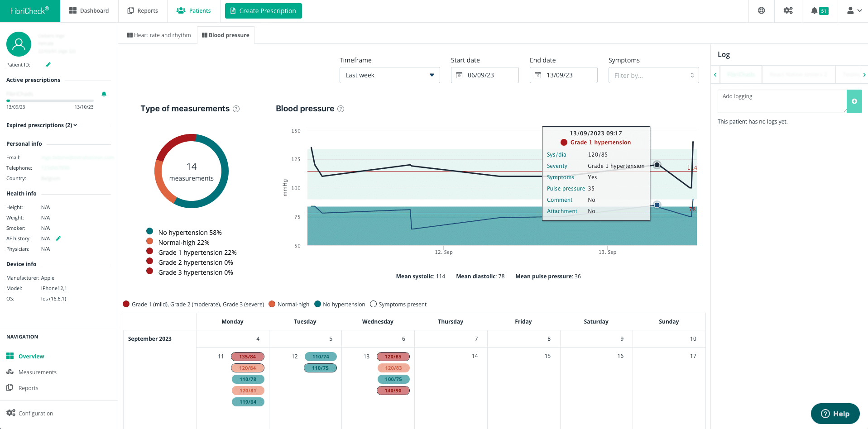Toggle the Symptoms present legend item
The height and width of the screenshot is (429, 868).
(x=398, y=304)
